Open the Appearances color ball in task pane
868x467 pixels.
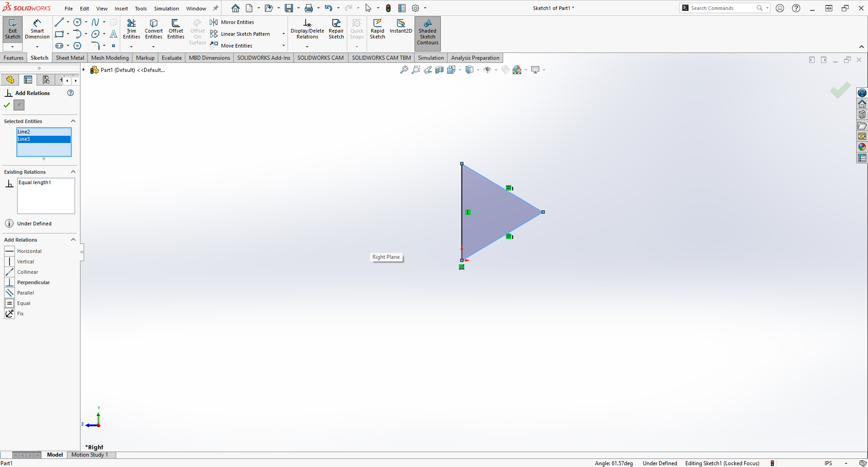(x=862, y=147)
